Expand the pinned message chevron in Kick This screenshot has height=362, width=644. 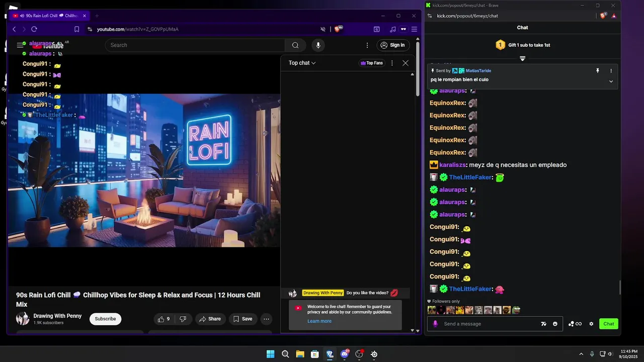click(611, 81)
